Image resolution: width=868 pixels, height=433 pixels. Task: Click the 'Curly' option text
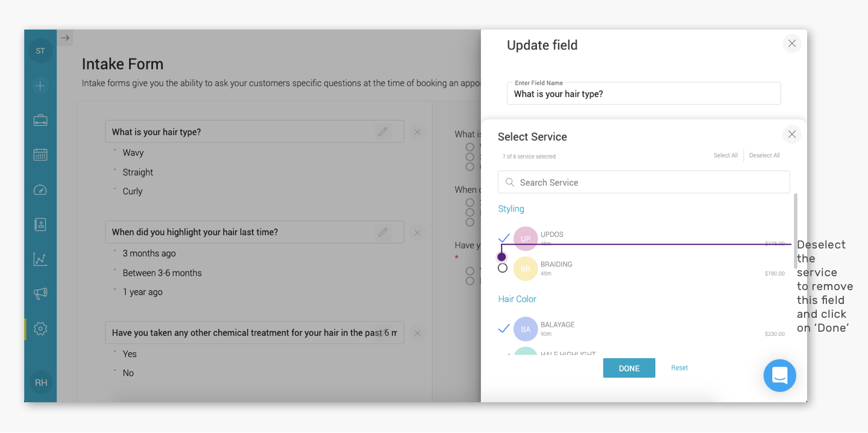point(133,192)
